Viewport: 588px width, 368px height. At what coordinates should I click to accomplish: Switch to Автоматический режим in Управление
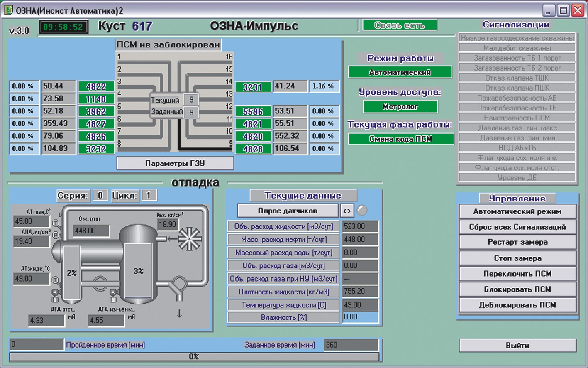(x=517, y=211)
